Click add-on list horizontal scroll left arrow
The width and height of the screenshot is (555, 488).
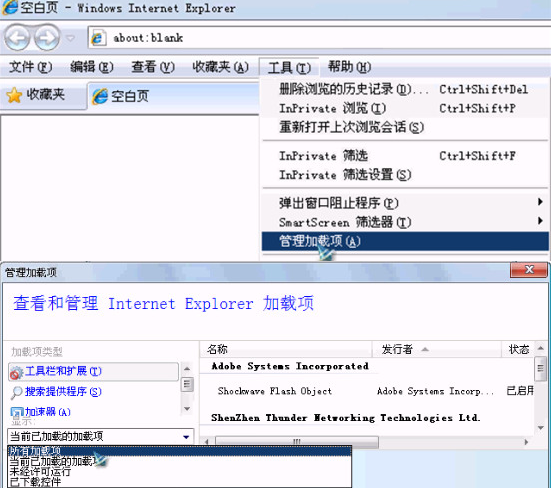206,442
